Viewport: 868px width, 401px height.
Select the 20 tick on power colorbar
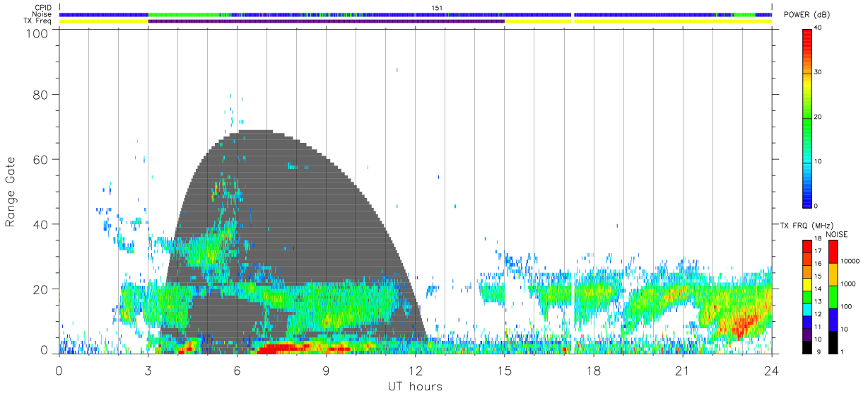click(x=819, y=117)
